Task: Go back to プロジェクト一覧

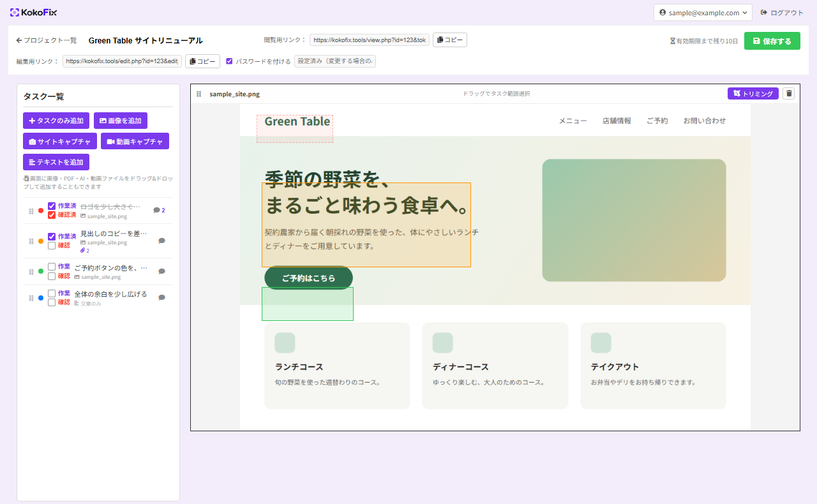Action: click(46, 40)
